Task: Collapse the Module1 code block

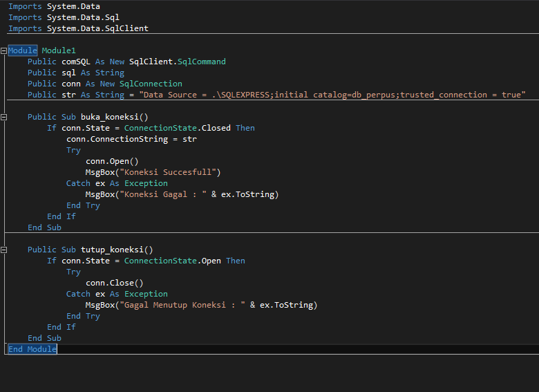Action: click(3, 51)
